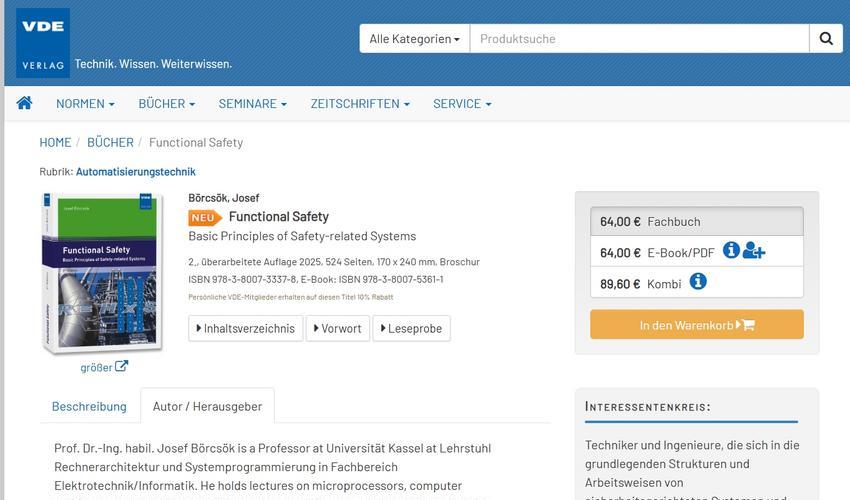The image size is (850, 500).
Task: Click BÜCHER breadcrumb link
Action: [x=111, y=143]
